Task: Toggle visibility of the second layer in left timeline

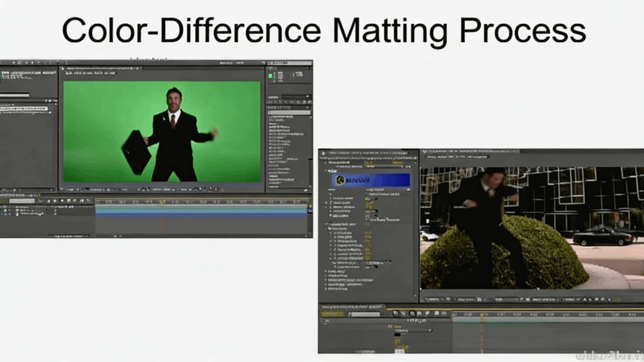Action: 4,213
